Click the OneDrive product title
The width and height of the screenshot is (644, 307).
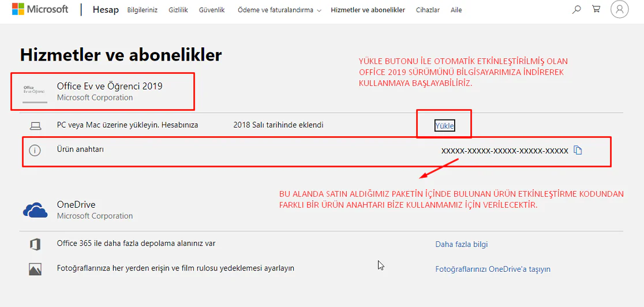(76, 205)
